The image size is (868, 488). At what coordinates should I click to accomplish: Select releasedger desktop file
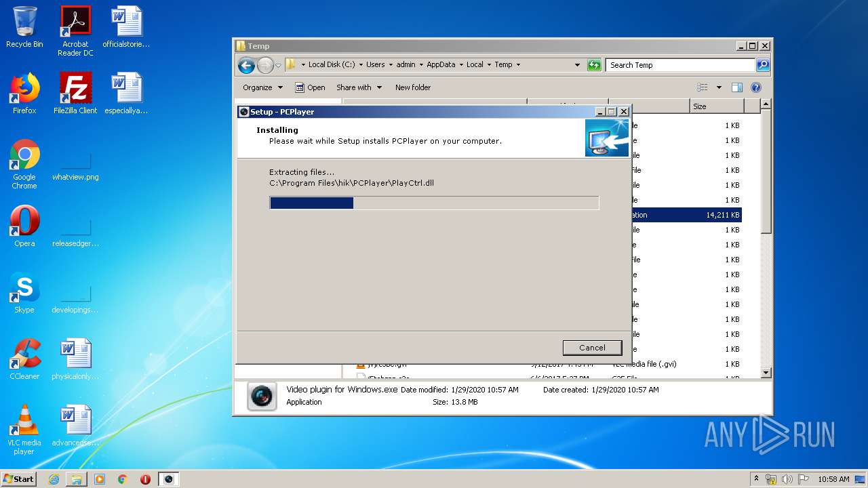click(x=75, y=230)
